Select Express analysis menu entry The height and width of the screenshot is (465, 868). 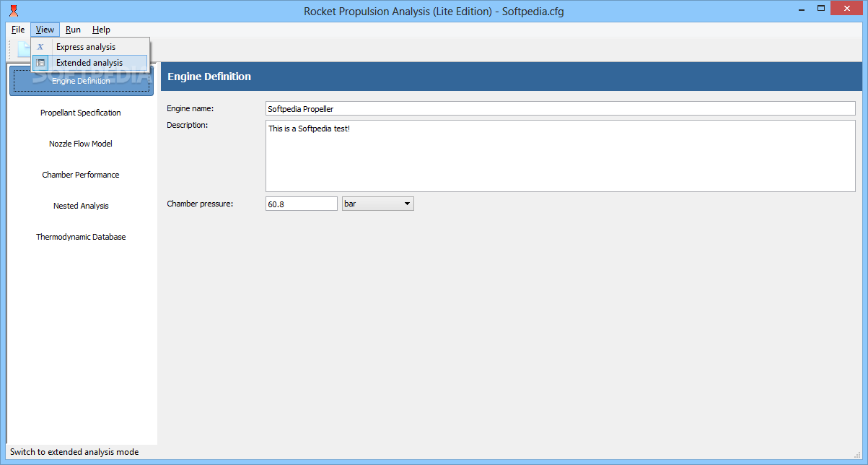pyautogui.click(x=90, y=47)
